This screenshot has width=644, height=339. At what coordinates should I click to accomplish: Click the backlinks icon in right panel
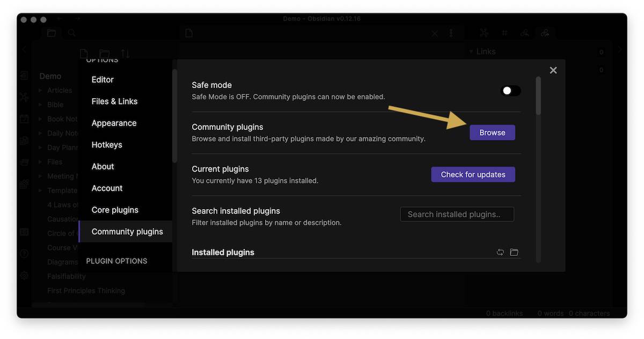coord(524,33)
